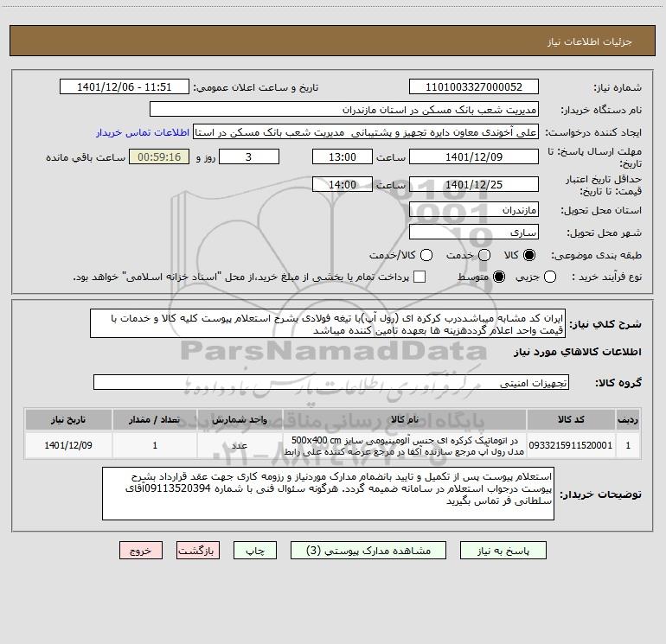Click the price validity time 14:00 field

[x=343, y=185]
